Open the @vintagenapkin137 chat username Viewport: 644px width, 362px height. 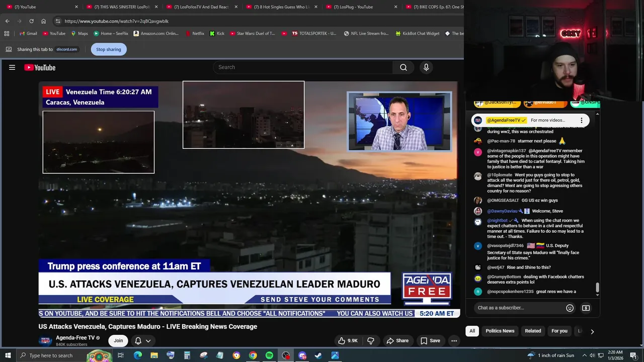click(x=507, y=151)
